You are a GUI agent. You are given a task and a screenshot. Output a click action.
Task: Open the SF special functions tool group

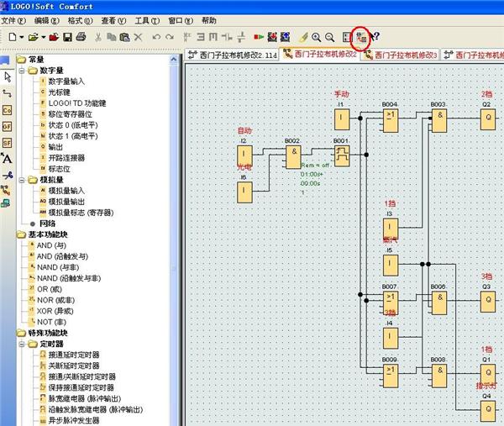7,143
